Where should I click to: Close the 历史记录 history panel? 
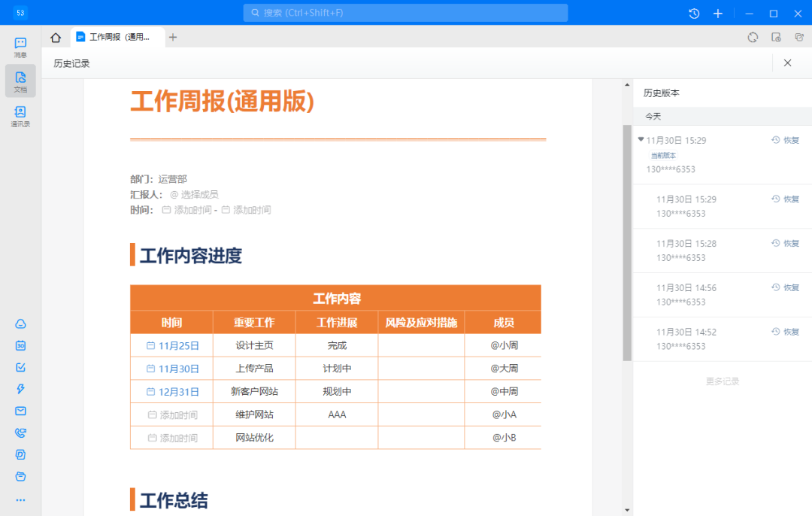[x=787, y=63]
